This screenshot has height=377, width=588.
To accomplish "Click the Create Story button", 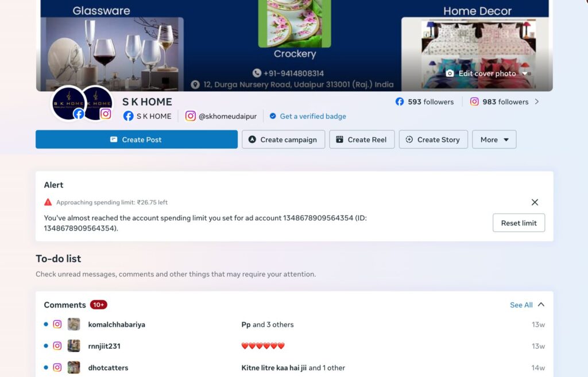I will pyautogui.click(x=433, y=139).
